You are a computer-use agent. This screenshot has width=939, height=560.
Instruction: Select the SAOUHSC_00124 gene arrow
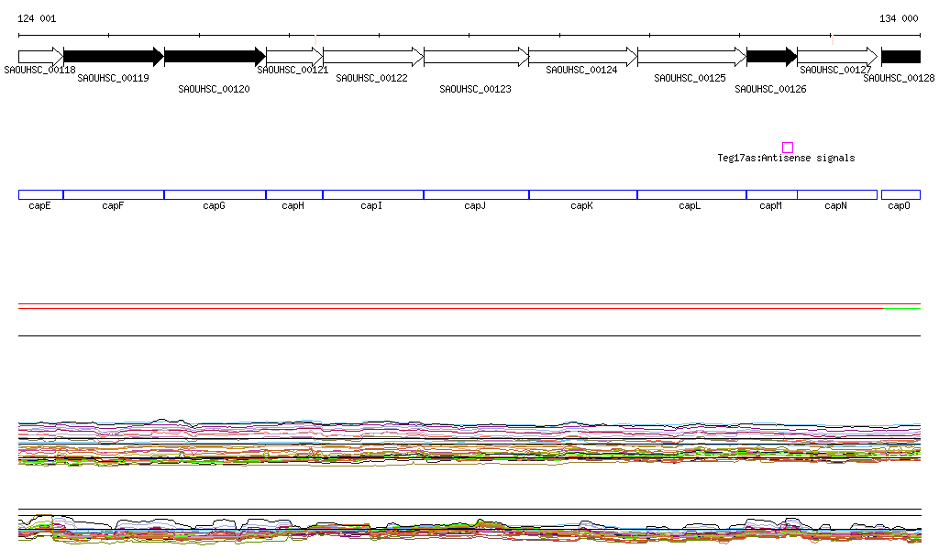(x=582, y=57)
